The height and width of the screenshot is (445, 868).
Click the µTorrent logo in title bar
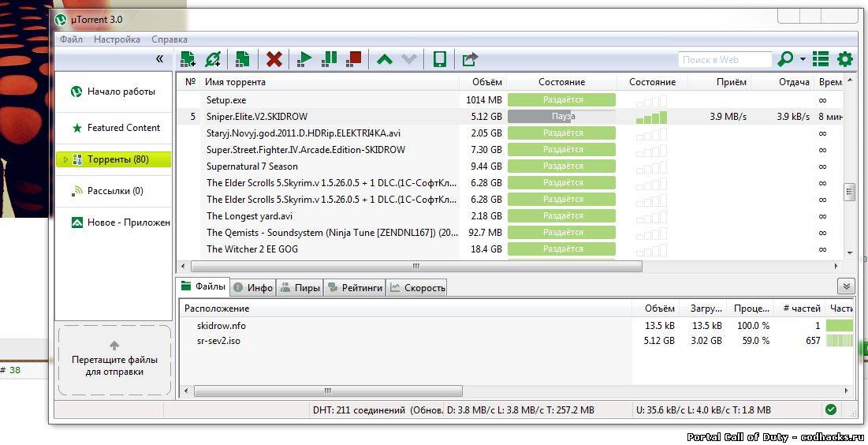click(61, 20)
